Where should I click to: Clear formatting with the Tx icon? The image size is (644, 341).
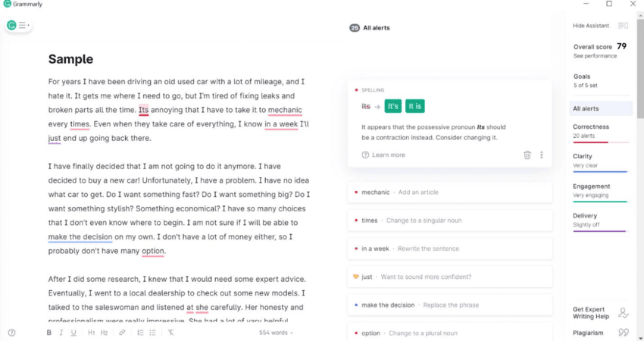170,333
